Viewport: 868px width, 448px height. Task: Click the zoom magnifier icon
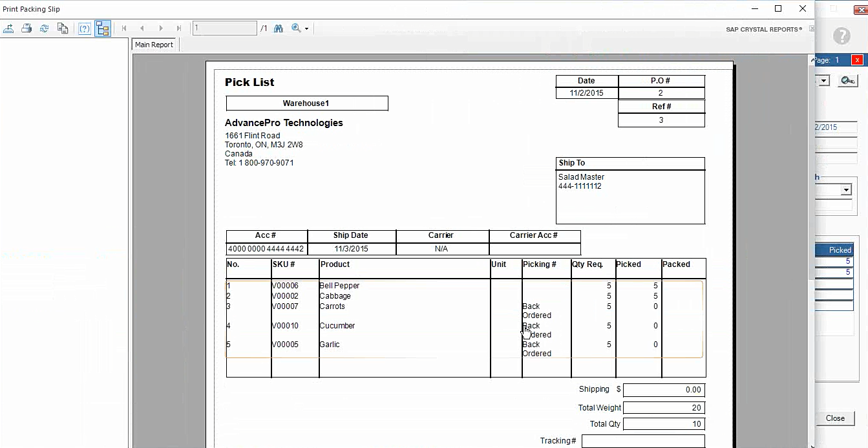(296, 28)
